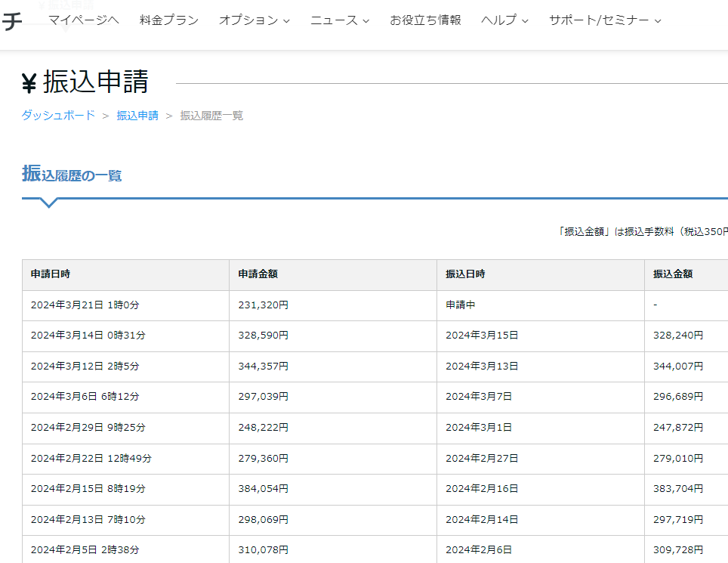Click the 振込申請 breadcrumb link

point(137,115)
